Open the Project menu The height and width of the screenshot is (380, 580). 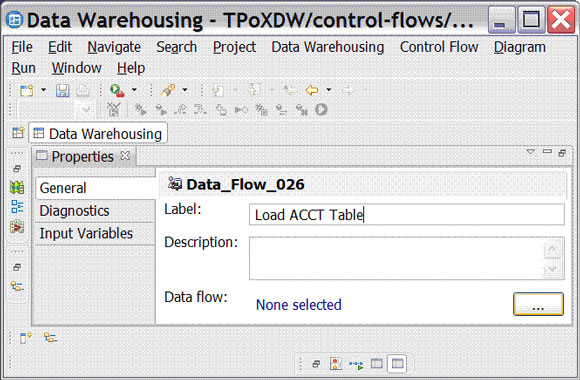(x=234, y=47)
